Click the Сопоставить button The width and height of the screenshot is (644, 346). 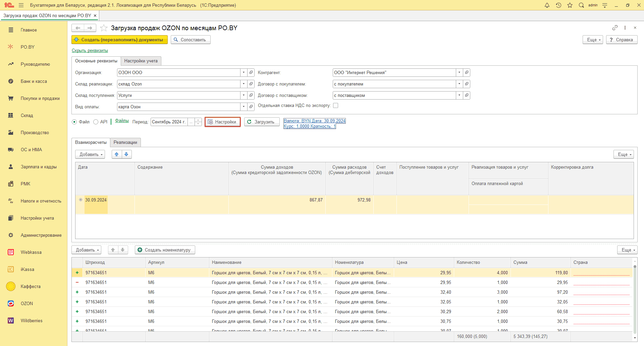191,40
